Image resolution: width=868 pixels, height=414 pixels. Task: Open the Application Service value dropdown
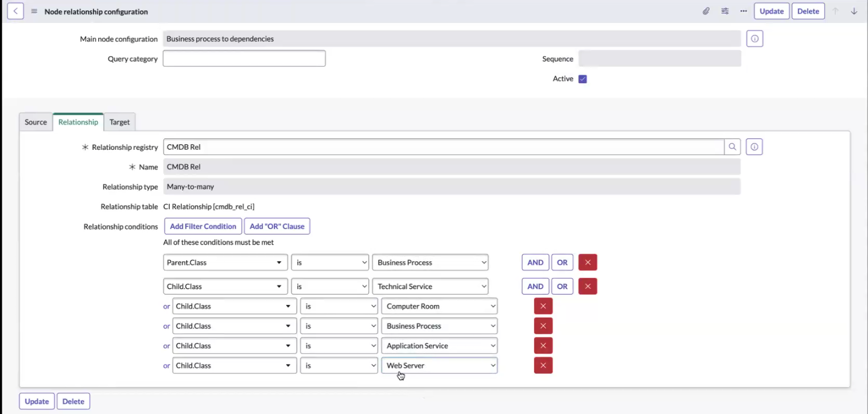[439, 346]
